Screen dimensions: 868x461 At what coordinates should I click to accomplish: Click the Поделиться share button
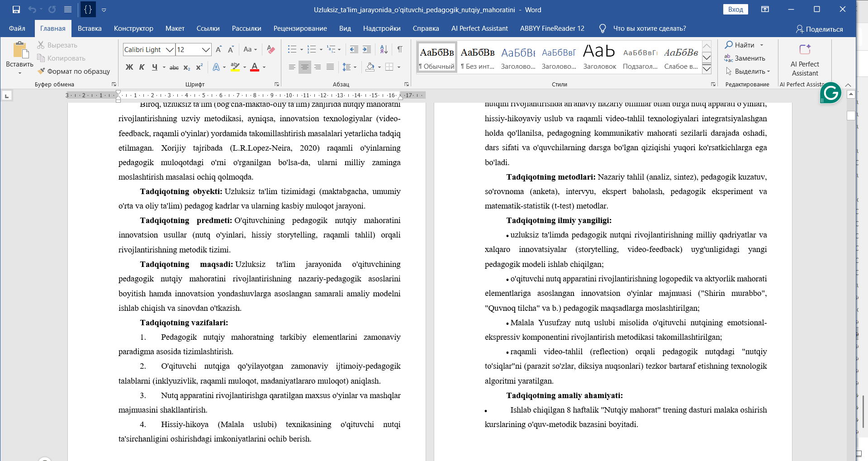819,29
